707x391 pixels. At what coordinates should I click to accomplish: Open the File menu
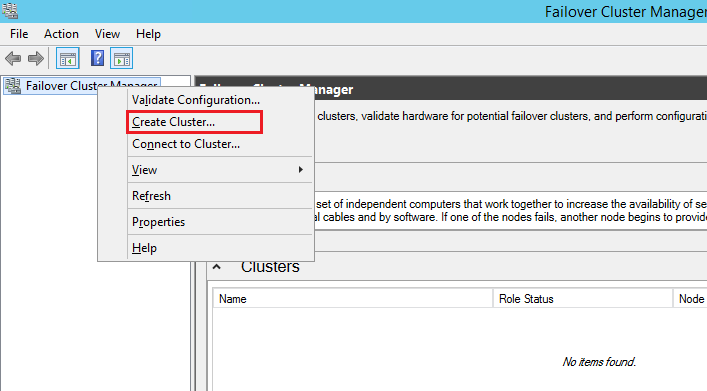pyautogui.click(x=19, y=34)
